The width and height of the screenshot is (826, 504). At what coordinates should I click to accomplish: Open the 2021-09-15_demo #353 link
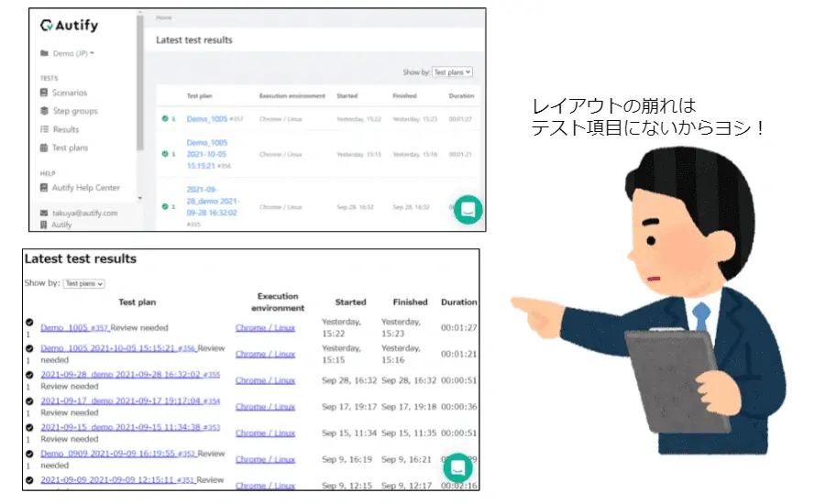click(130, 427)
